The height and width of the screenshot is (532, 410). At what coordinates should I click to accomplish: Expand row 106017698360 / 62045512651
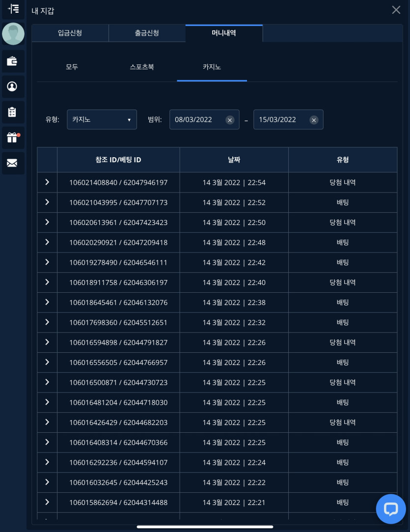coord(47,322)
